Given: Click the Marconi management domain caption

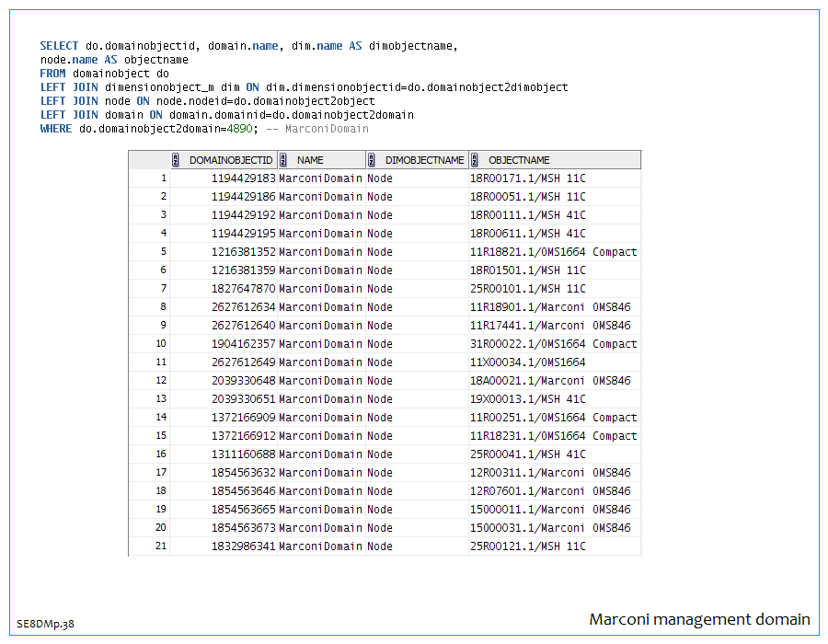Looking at the screenshot, I should click(699, 619).
